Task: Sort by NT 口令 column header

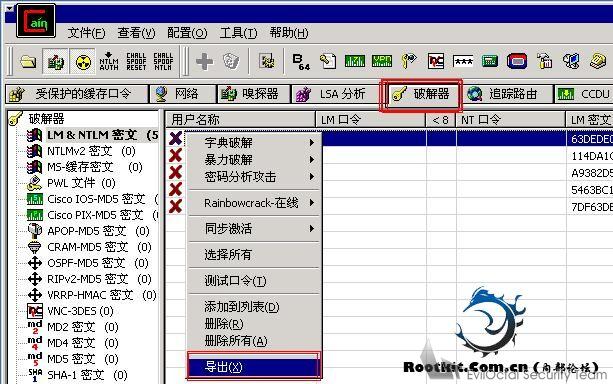Action: point(511,119)
